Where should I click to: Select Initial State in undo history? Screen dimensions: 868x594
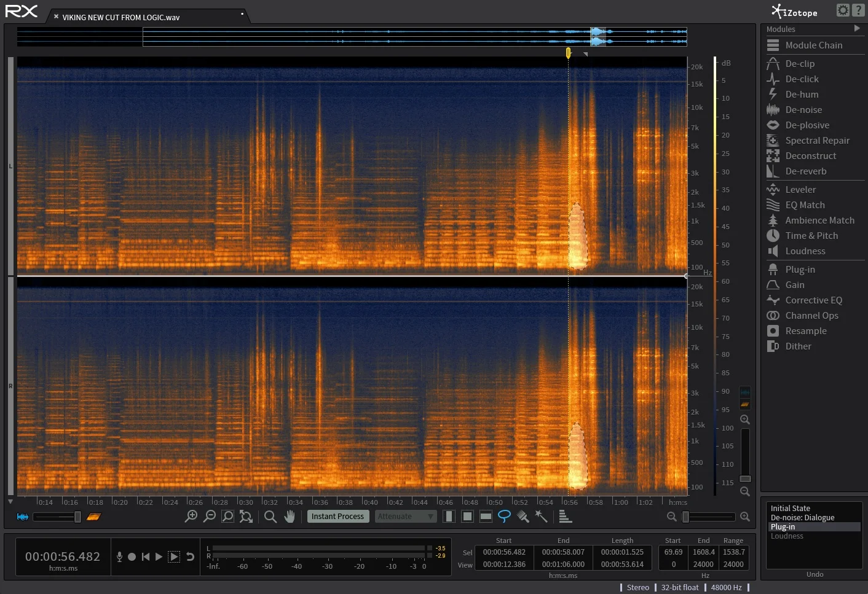pyautogui.click(x=814, y=509)
